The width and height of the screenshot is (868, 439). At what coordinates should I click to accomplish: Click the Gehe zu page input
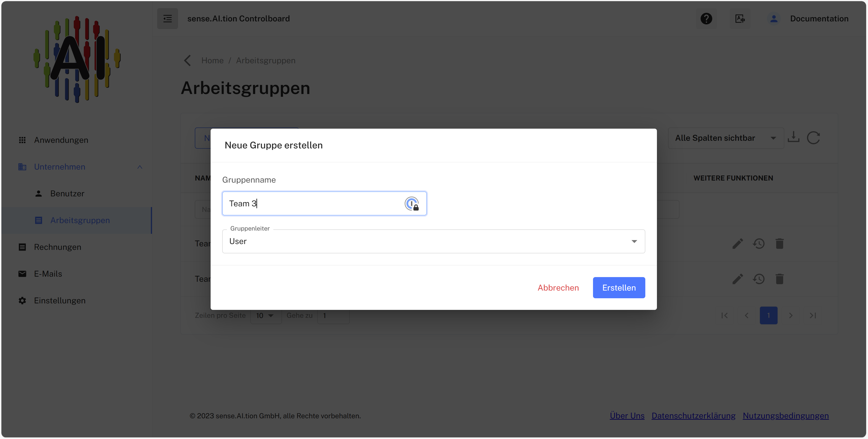coord(333,316)
